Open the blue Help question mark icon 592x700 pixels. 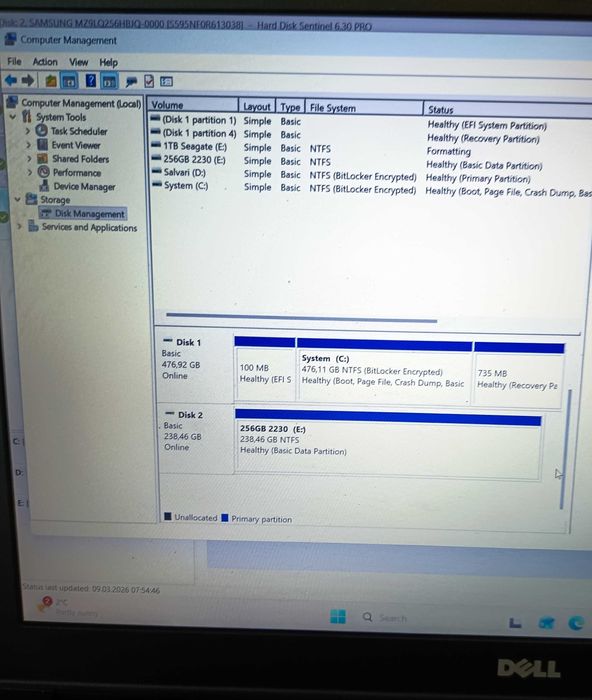pos(91,81)
